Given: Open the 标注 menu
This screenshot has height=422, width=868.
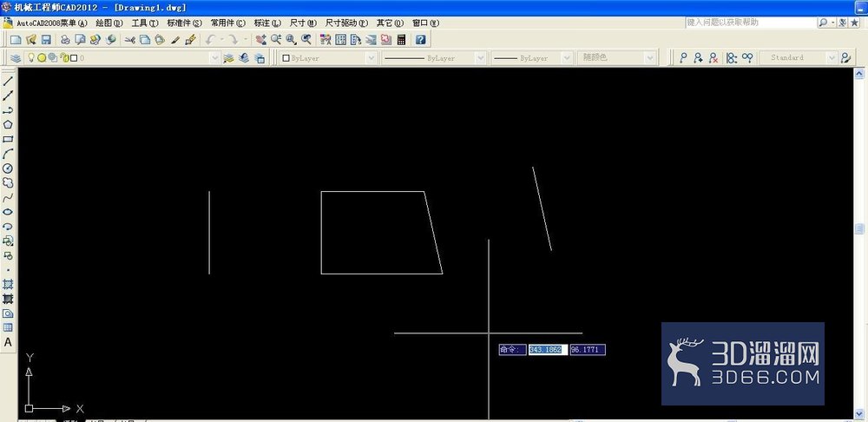Looking at the screenshot, I should [x=267, y=23].
